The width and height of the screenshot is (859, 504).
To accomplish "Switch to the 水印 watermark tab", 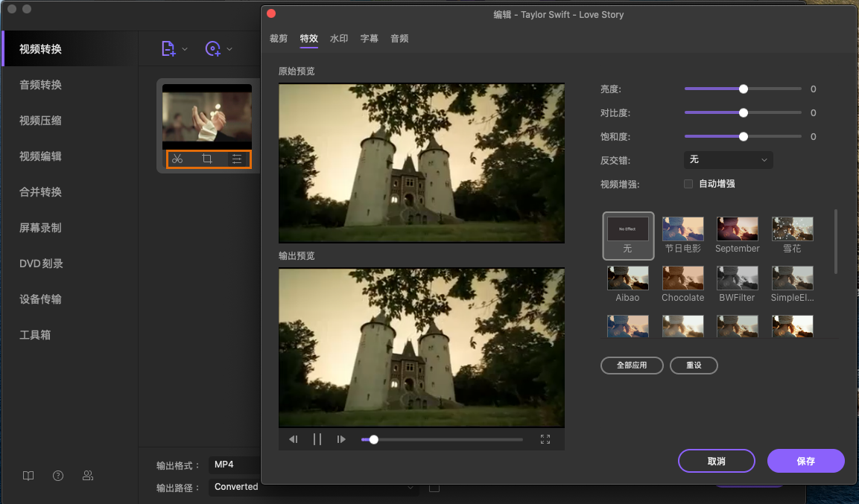I will (x=339, y=39).
